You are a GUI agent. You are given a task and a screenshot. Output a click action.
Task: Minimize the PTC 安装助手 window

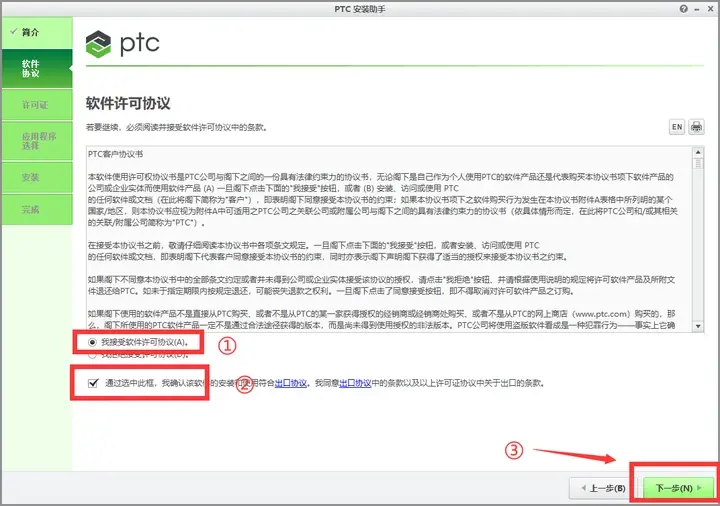697,9
